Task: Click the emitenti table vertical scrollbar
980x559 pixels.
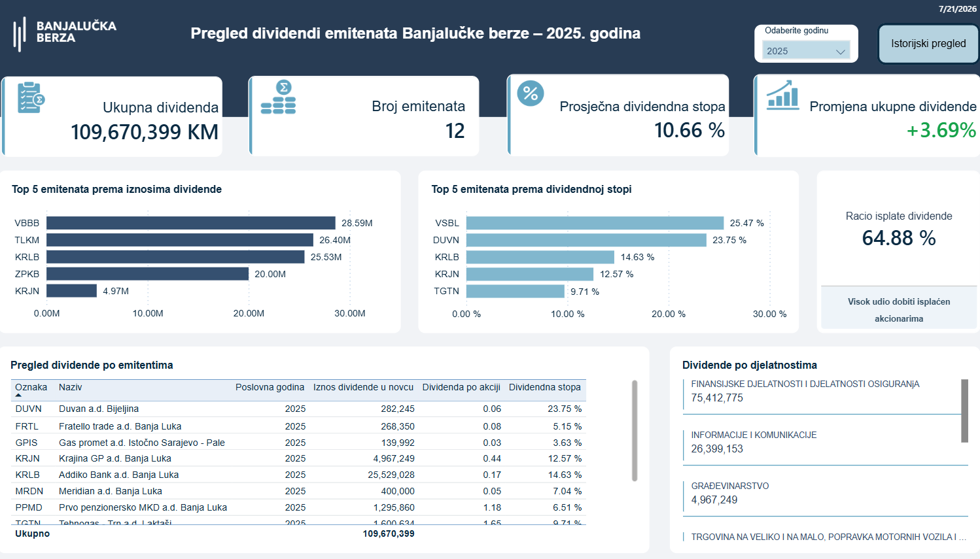Action: point(635,431)
